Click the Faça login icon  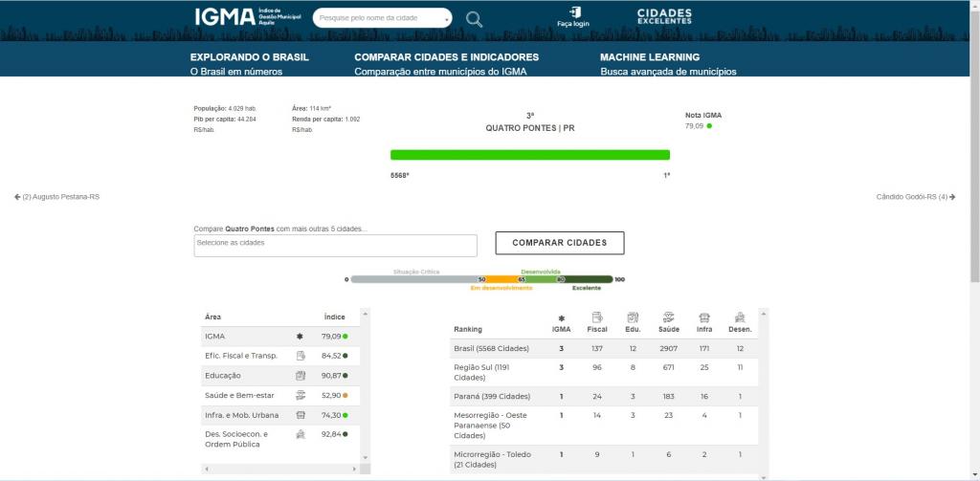coord(575,11)
